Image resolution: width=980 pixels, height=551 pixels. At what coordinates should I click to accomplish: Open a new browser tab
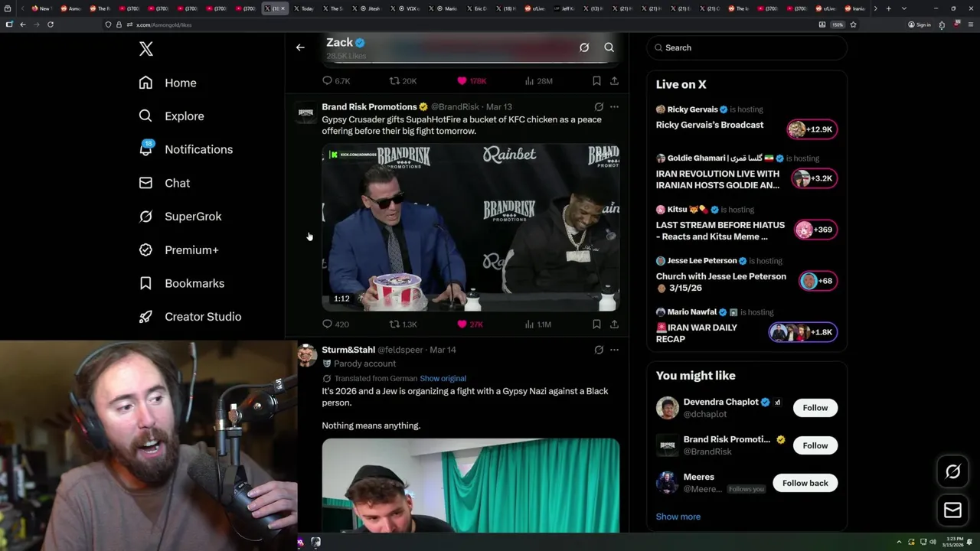(x=888, y=8)
